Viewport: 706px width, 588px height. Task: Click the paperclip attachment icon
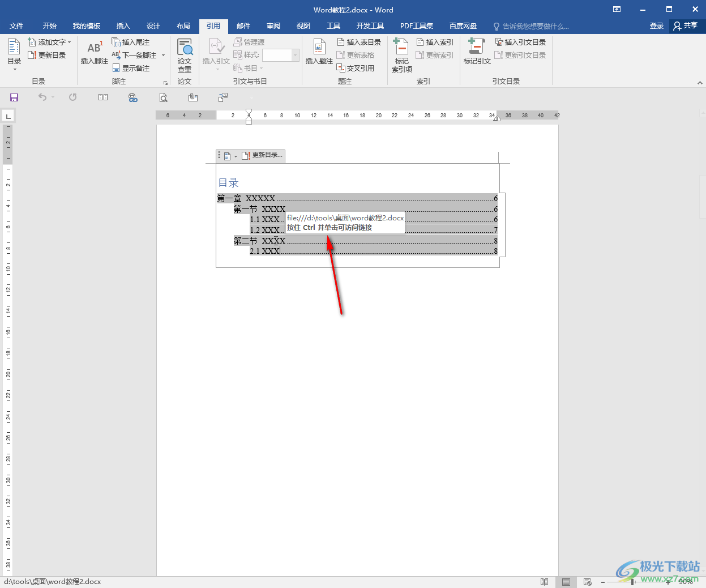193,97
